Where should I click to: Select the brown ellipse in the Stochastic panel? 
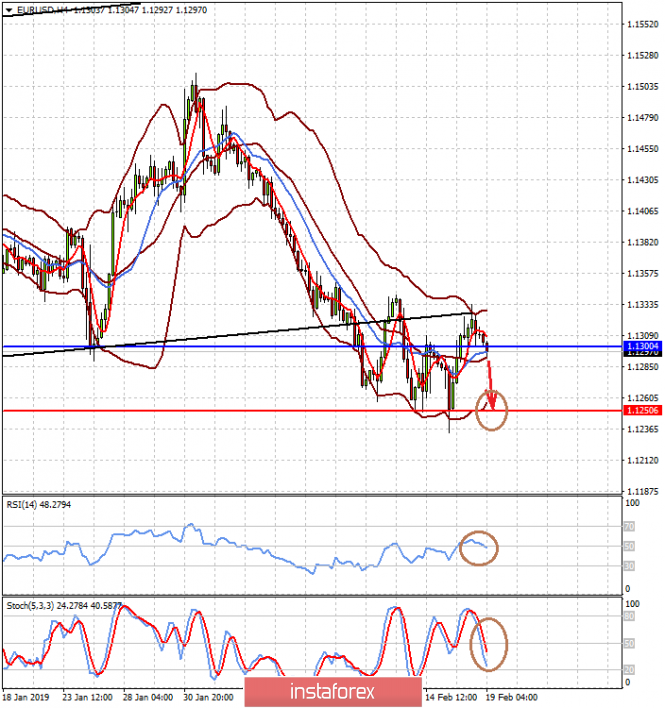pos(489,644)
